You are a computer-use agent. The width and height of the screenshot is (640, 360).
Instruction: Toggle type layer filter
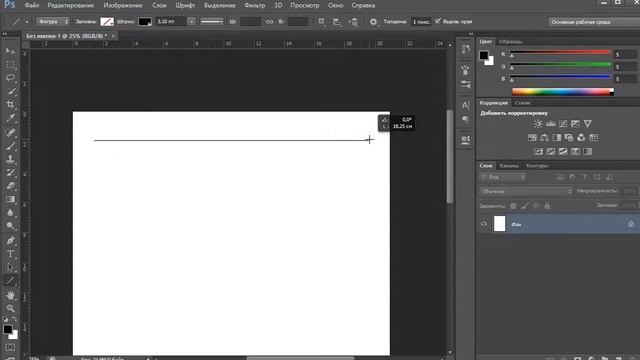click(x=584, y=177)
